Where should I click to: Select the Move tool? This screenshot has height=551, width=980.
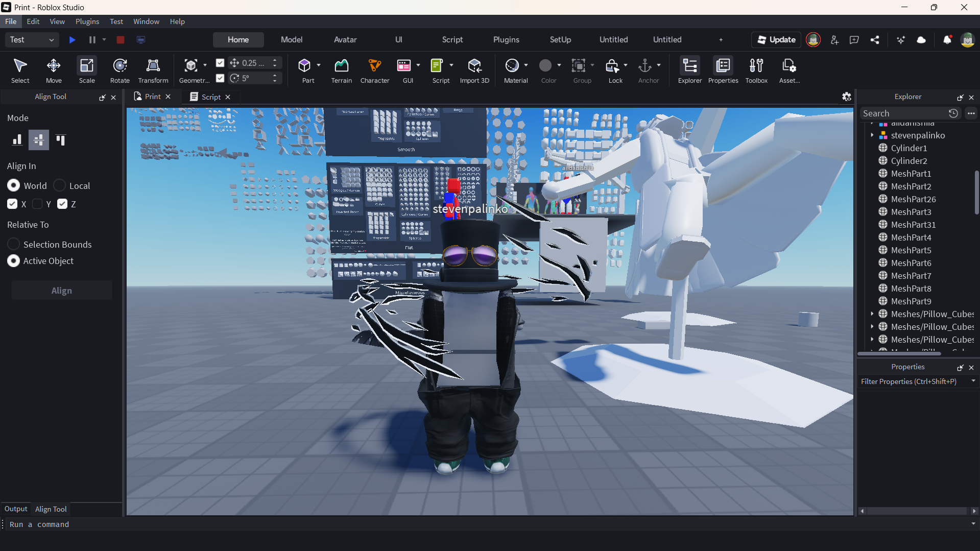(54, 70)
